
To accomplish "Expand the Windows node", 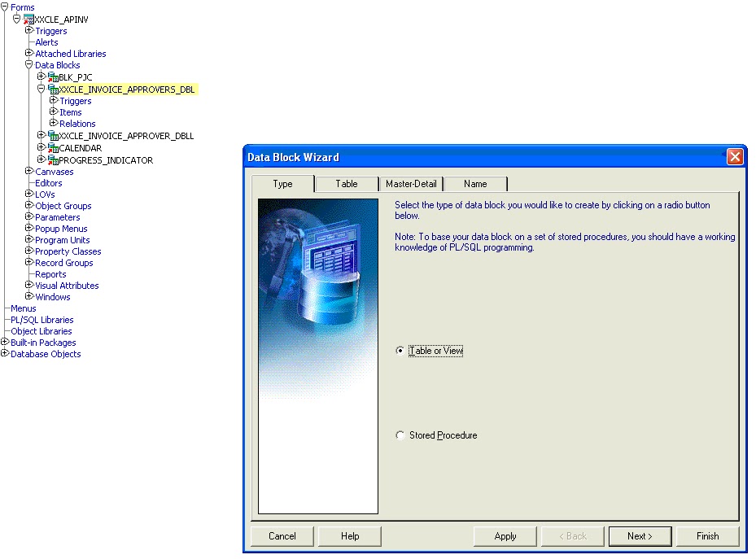I will pyautogui.click(x=29, y=296).
